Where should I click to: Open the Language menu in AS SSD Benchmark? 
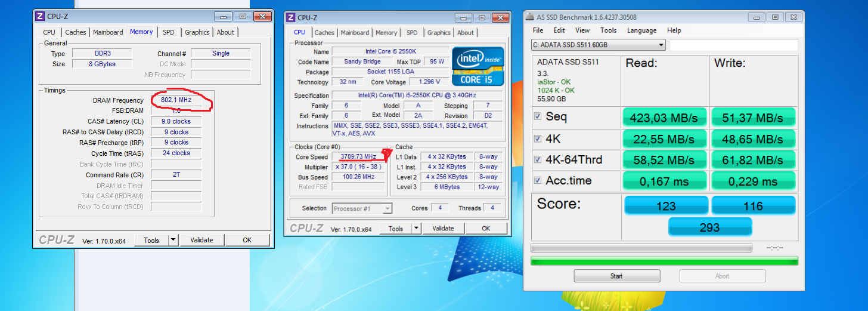pos(641,30)
